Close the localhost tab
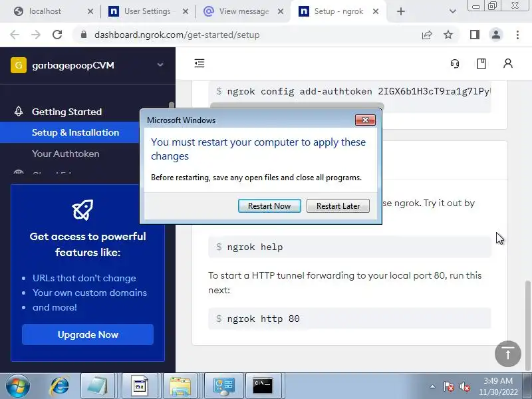This screenshot has width=532, height=399. click(90, 11)
